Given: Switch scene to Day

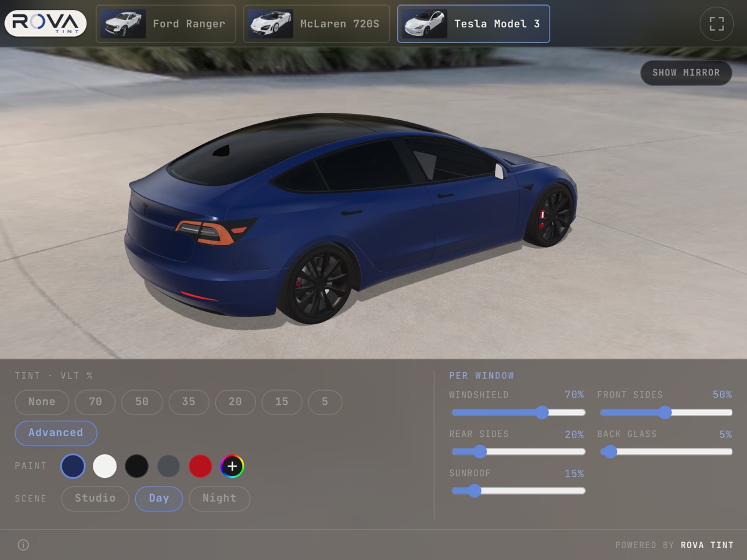Looking at the screenshot, I should click(159, 498).
